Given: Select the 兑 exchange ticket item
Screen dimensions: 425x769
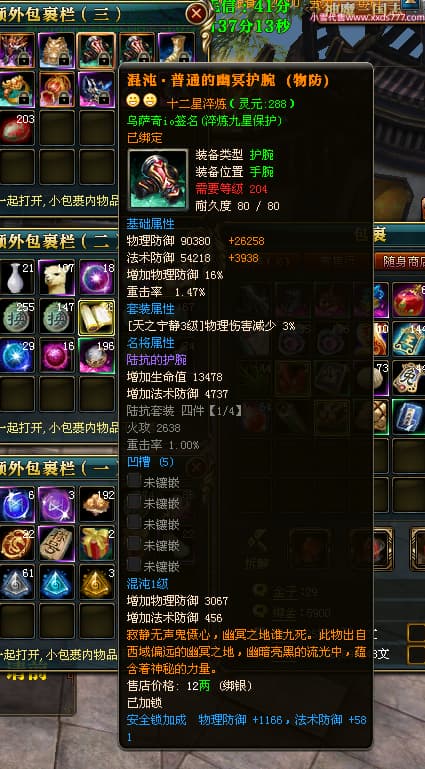Looking at the screenshot, I should [409, 379].
